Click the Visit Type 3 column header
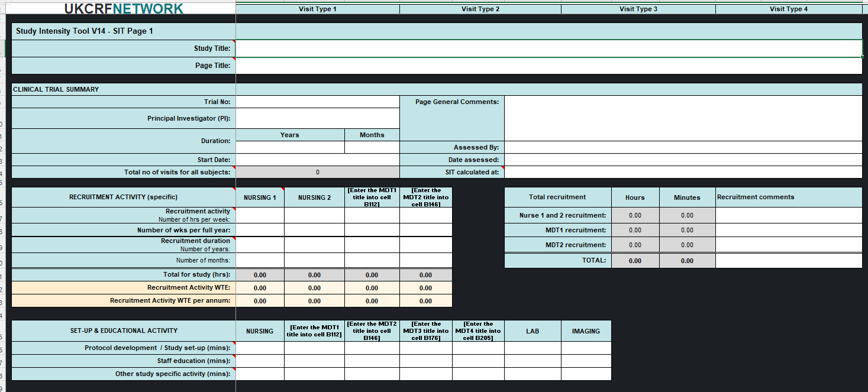Image resolution: width=868 pixels, height=392 pixels. click(x=638, y=9)
